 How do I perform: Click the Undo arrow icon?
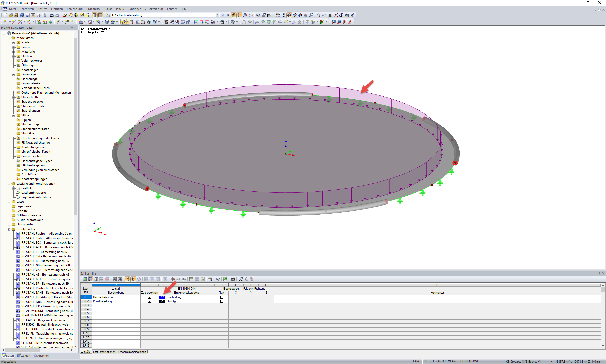52,15
